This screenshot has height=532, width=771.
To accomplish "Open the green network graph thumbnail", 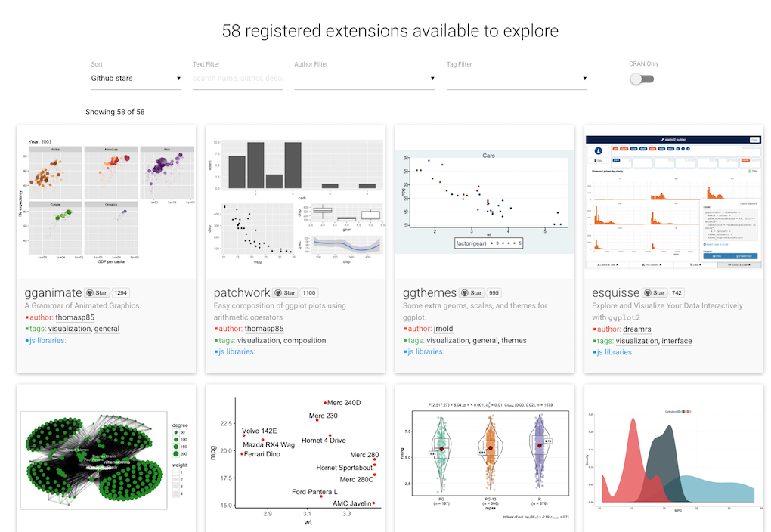I will click(107, 457).
